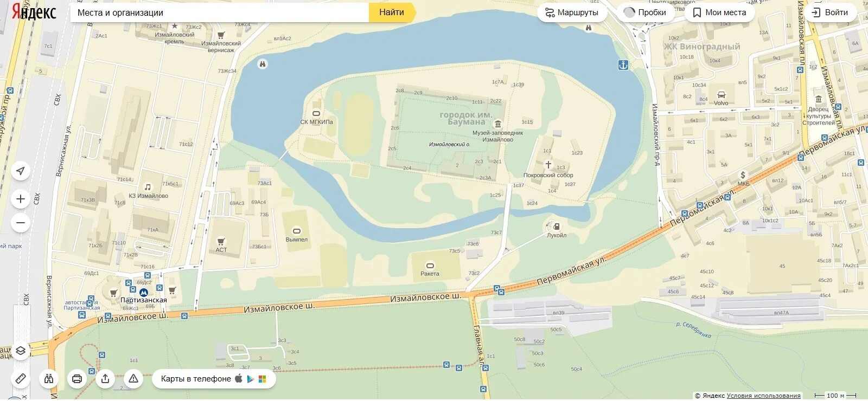Open the Google Play icon
This screenshot has height=401, width=868.
pyautogui.click(x=251, y=379)
